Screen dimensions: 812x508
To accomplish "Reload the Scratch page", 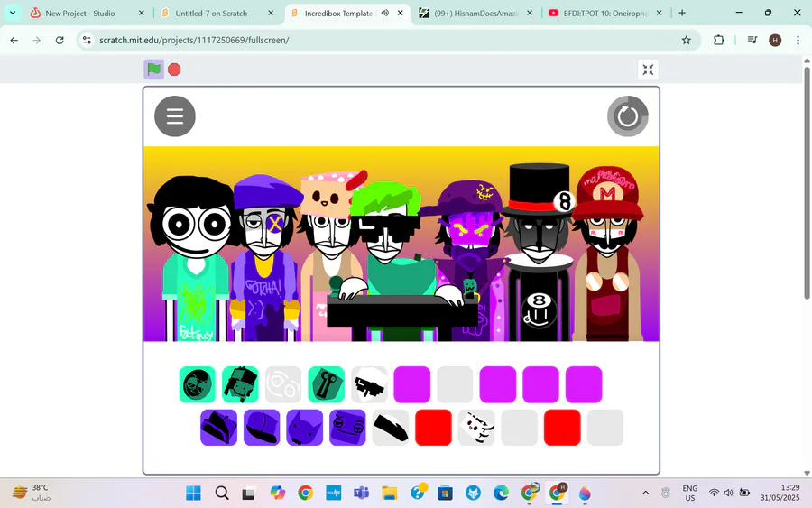I will [x=60, y=40].
